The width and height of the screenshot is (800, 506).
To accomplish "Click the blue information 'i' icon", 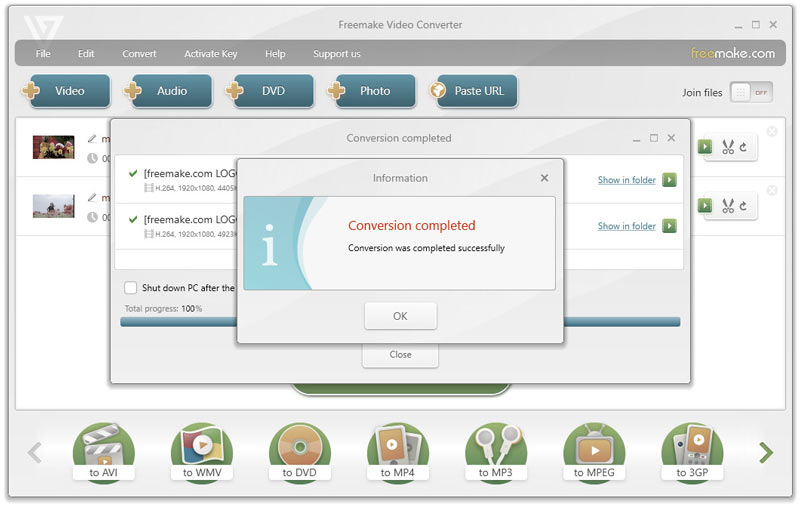I will (269, 245).
